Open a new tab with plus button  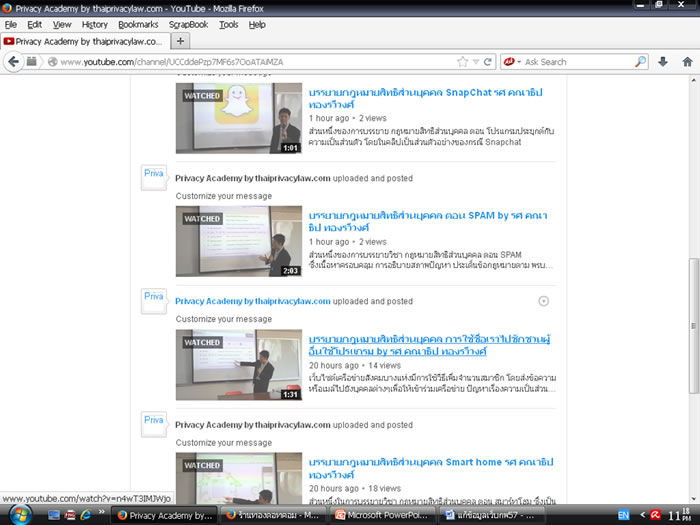[180, 41]
